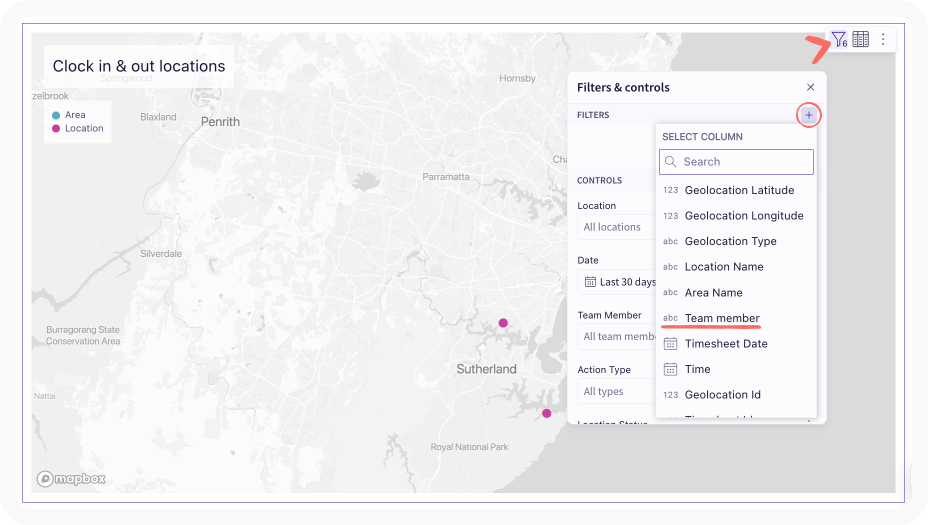Screen dimensions: 928x525
Task: Click the Team Member control label
Action: coord(610,315)
